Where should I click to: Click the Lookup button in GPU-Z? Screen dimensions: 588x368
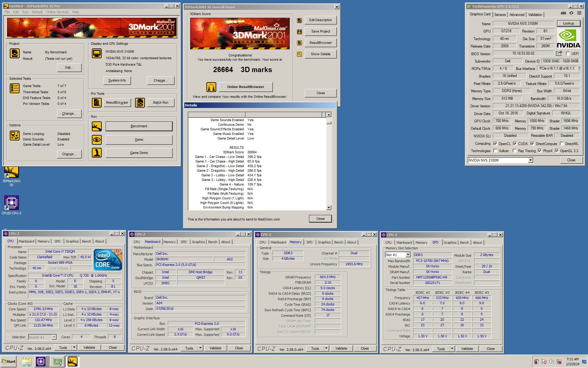568,23
